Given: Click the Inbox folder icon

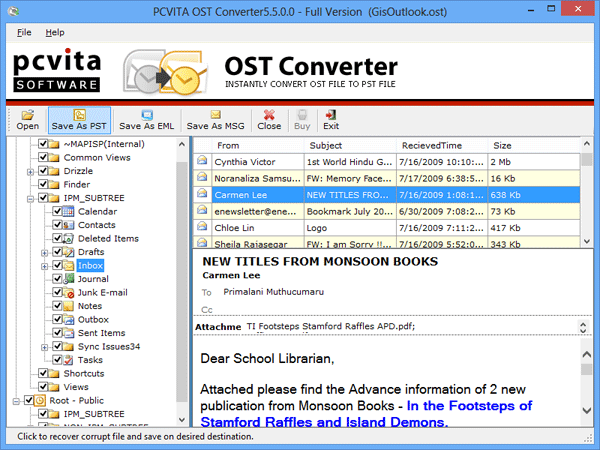Looking at the screenshot, I should pos(68,265).
